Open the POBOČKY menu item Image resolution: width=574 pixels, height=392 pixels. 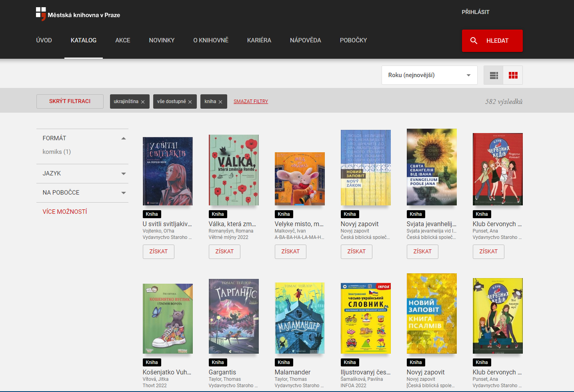353,40
